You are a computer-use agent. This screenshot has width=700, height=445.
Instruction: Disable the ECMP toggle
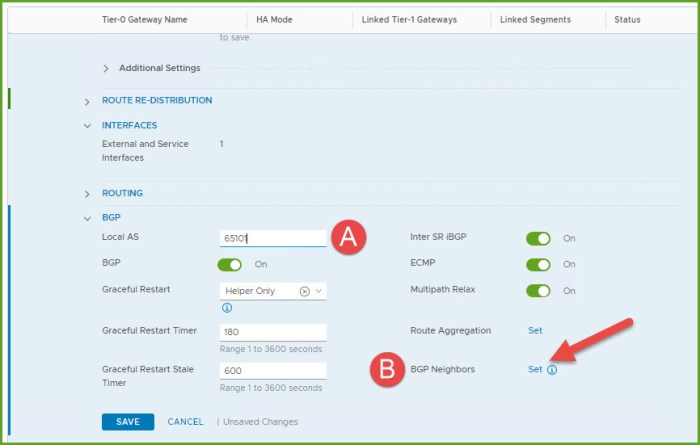[x=538, y=265]
